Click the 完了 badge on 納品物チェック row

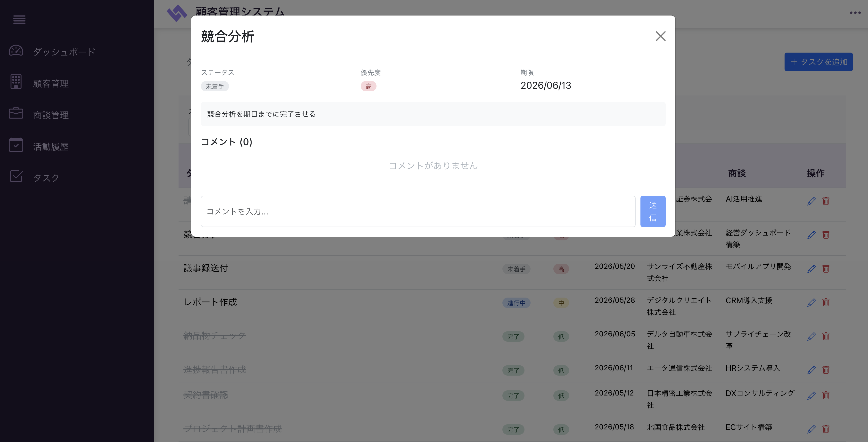pos(513,337)
